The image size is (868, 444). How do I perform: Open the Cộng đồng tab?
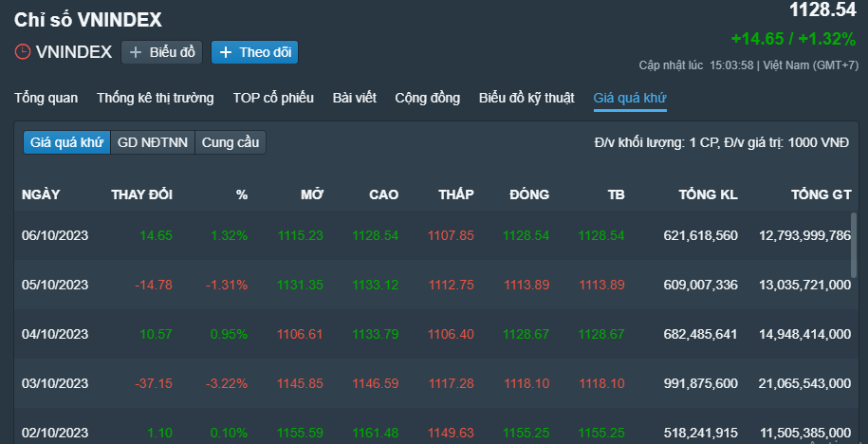tap(427, 98)
